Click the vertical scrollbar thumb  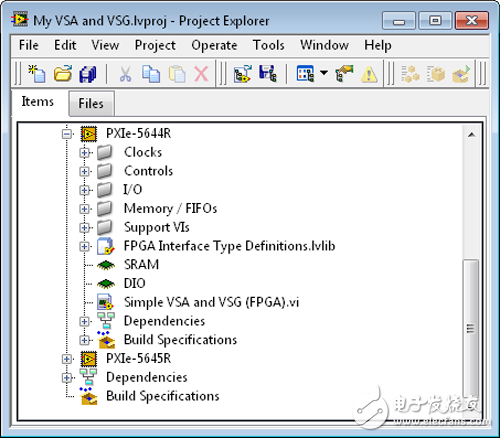[471, 328]
